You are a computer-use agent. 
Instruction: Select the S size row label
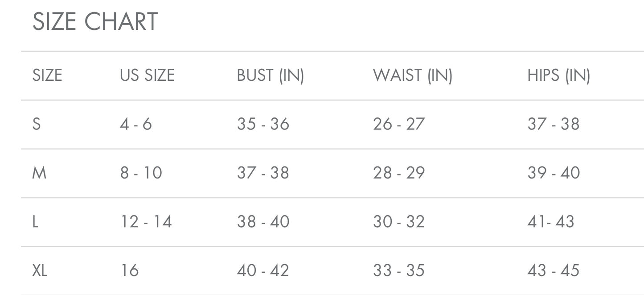coord(37,124)
